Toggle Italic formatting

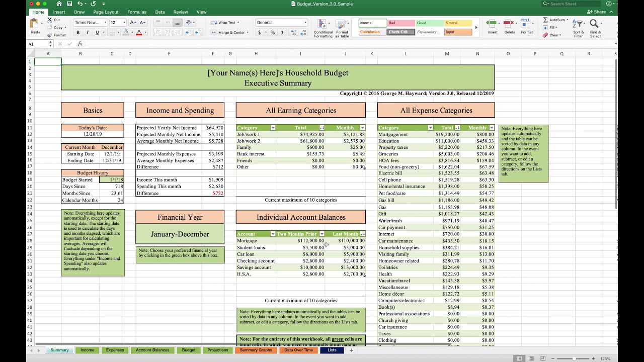tap(88, 32)
